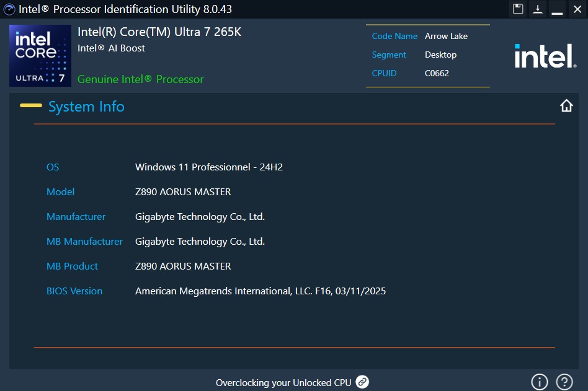The width and height of the screenshot is (588, 391).
Task: Click the Windows 11 Professionnel OS value
Action: pos(209,167)
